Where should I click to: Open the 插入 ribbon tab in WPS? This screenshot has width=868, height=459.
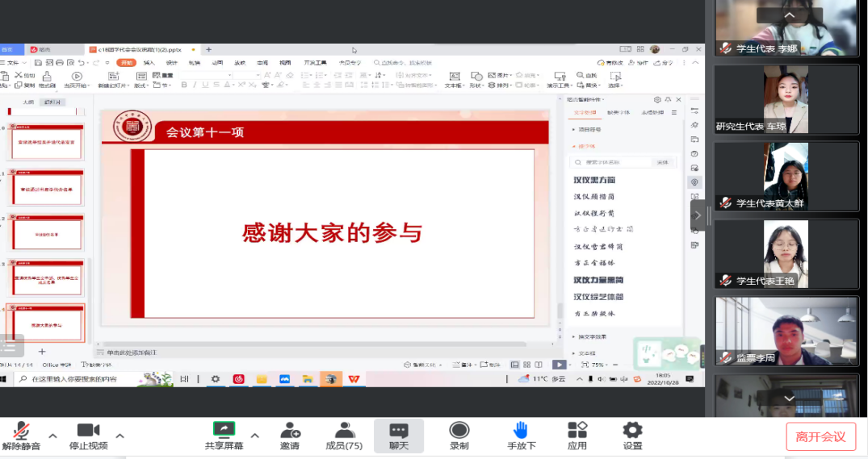point(149,62)
